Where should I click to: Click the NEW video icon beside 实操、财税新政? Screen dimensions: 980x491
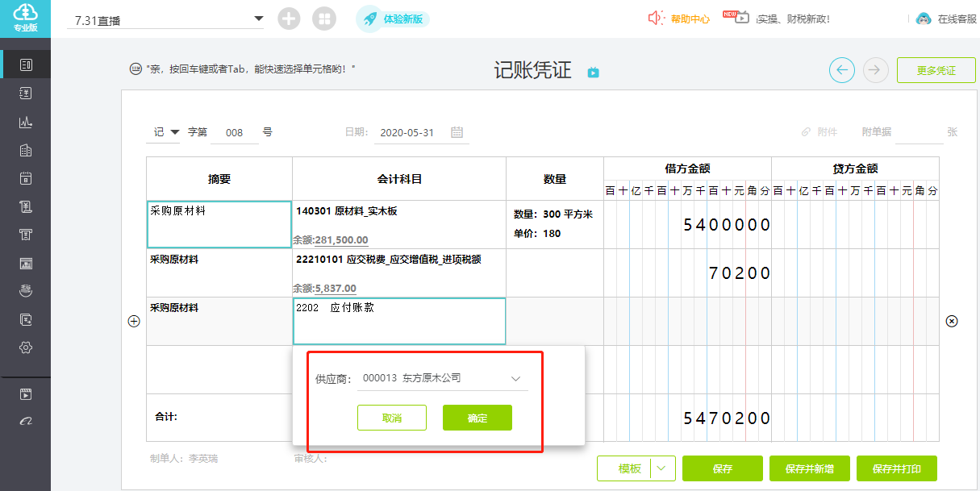[x=737, y=17]
